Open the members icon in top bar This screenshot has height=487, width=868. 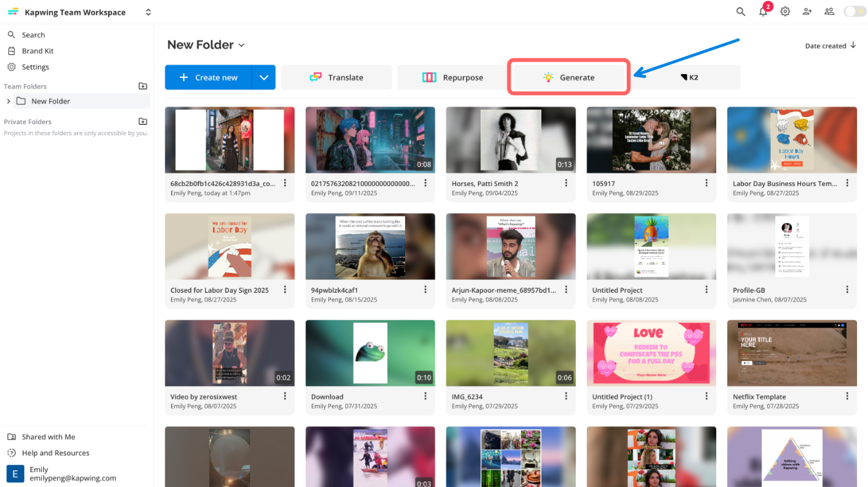(829, 12)
